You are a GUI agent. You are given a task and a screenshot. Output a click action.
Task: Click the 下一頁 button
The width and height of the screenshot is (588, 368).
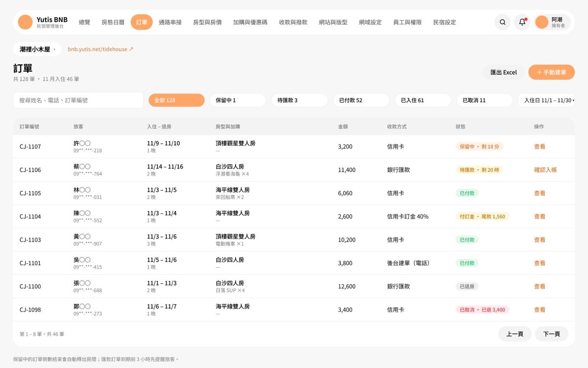pyautogui.click(x=551, y=334)
